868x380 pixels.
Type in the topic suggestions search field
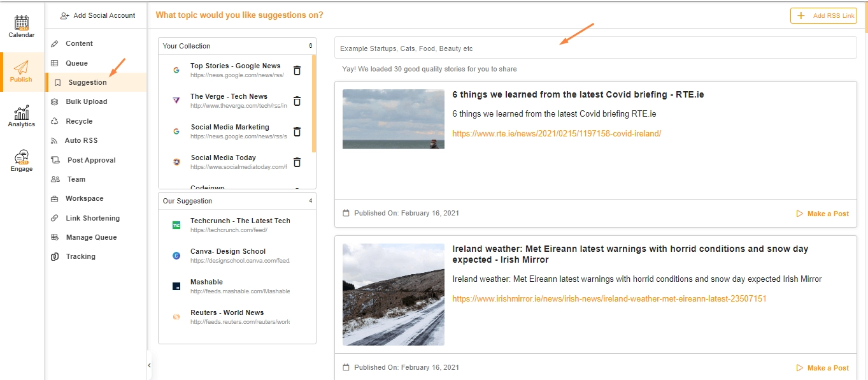595,48
